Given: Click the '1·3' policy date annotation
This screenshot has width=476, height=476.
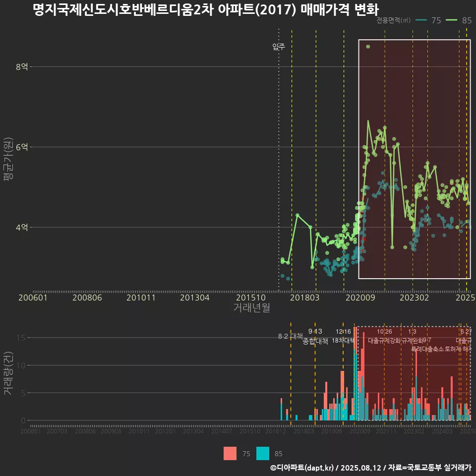Looking at the screenshot, I should [412, 332].
